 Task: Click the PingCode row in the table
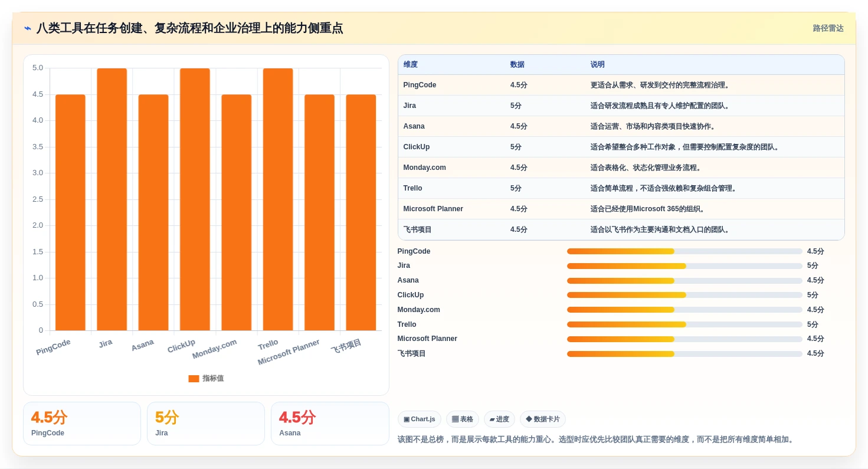(621, 85)
